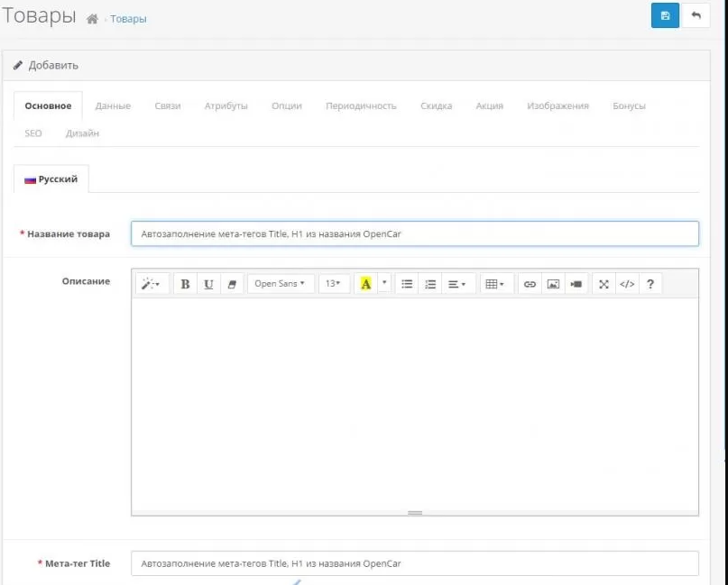
Task: Open the Изображения tab
Action: coord(558,105)
